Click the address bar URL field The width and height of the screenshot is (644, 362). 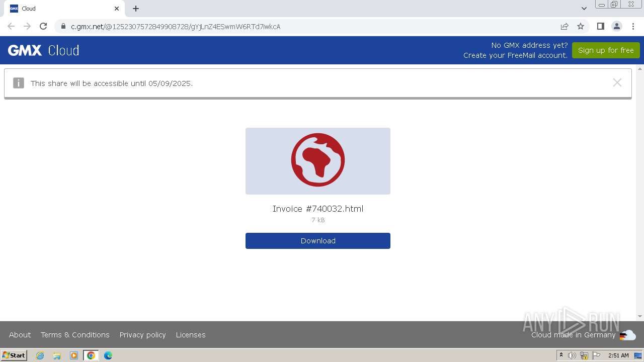312,26
